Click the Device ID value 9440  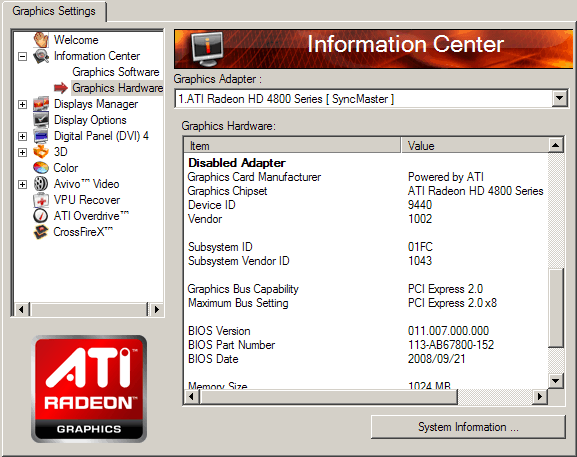(x=420, y=205)
